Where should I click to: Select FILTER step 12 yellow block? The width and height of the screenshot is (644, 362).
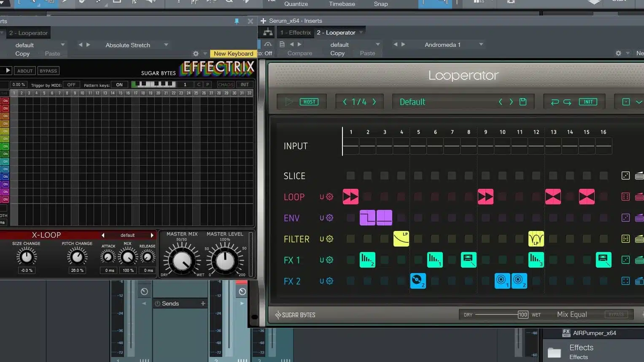coord(536,239)
